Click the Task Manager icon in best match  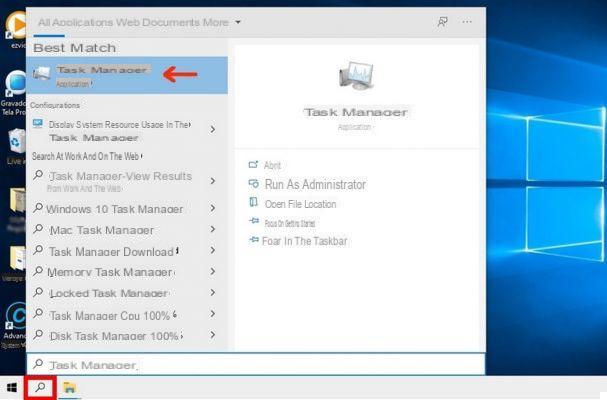[41, 72]
